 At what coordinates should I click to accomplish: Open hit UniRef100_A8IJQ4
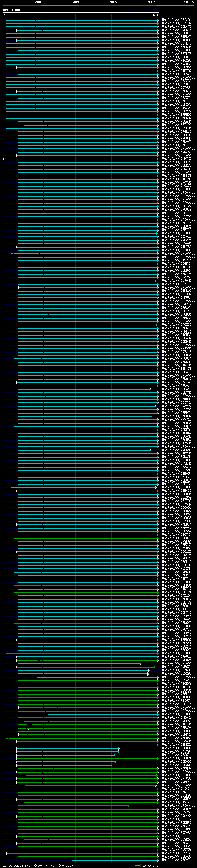point(176,20)
